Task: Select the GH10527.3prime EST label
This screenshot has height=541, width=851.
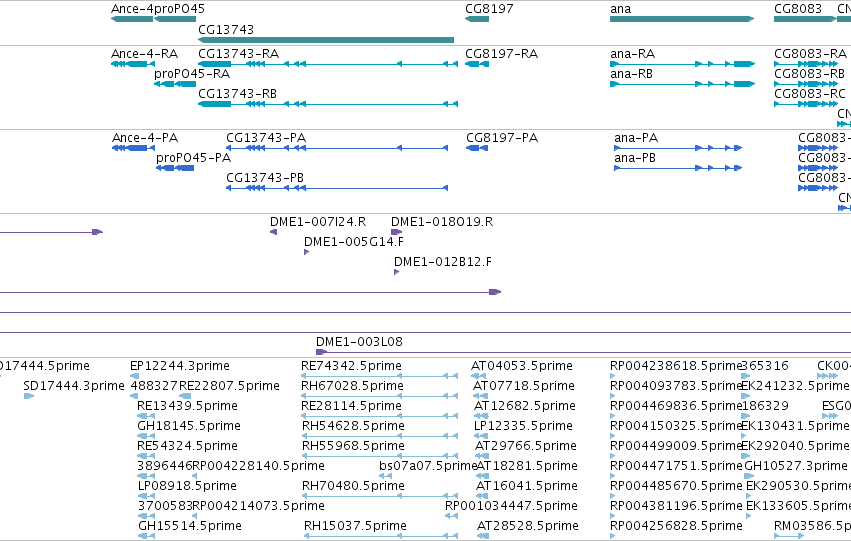Action: tap(796, 466)
